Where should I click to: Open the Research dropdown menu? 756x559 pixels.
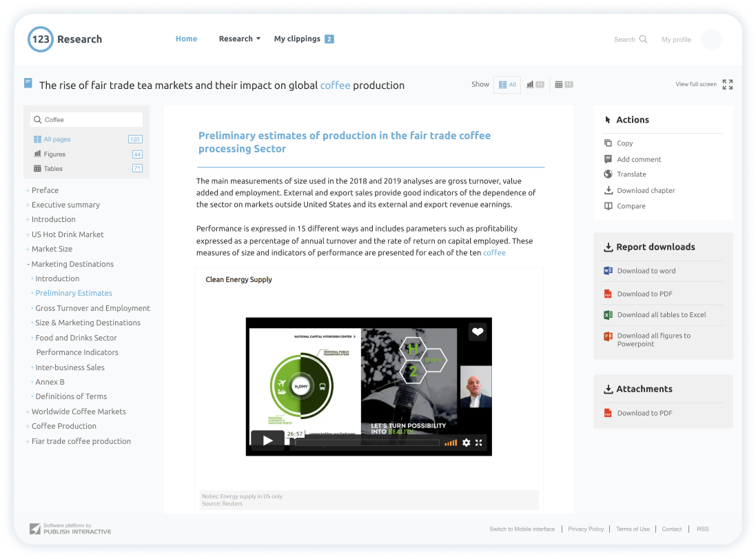(x=239, y=39)
